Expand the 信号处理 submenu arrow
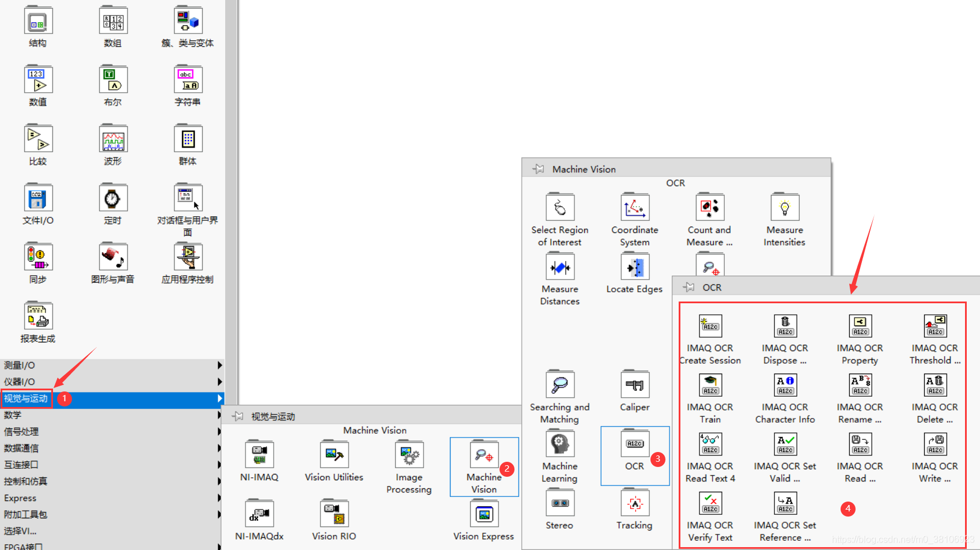The width and height of the screenshot is (980, 550). point(220,431)
